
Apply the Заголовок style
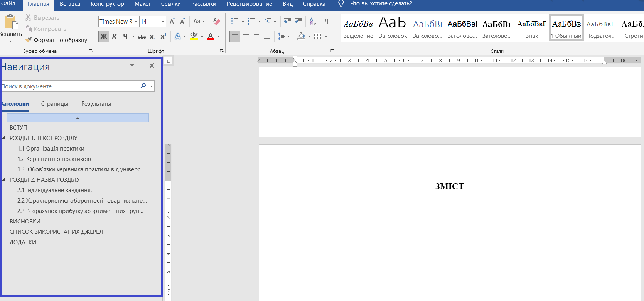pos(393,28)
